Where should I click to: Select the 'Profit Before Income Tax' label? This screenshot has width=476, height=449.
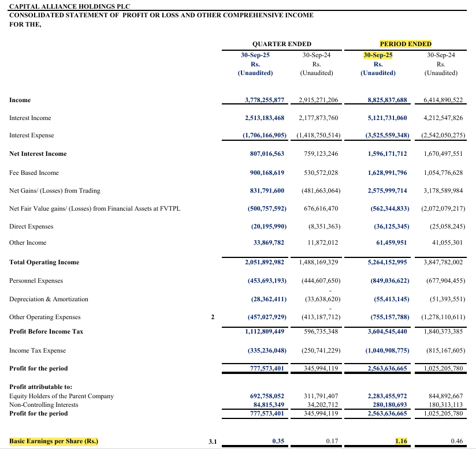click(46, 332)
